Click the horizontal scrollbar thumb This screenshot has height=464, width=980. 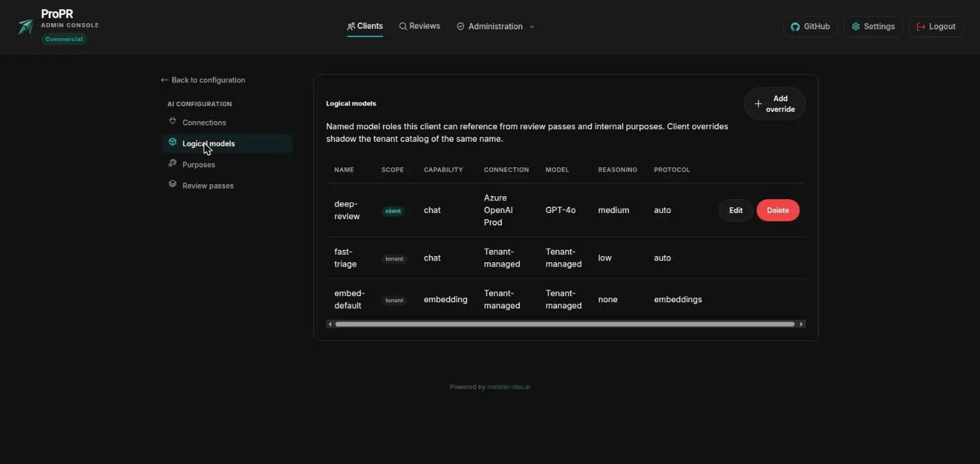click(x=564, y=324)
